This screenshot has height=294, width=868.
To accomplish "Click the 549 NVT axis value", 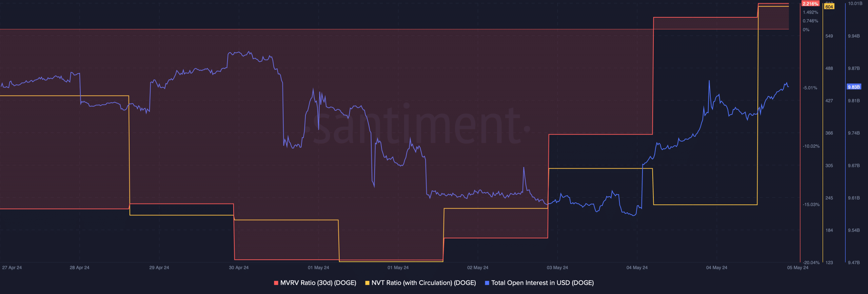I will 829,36.
